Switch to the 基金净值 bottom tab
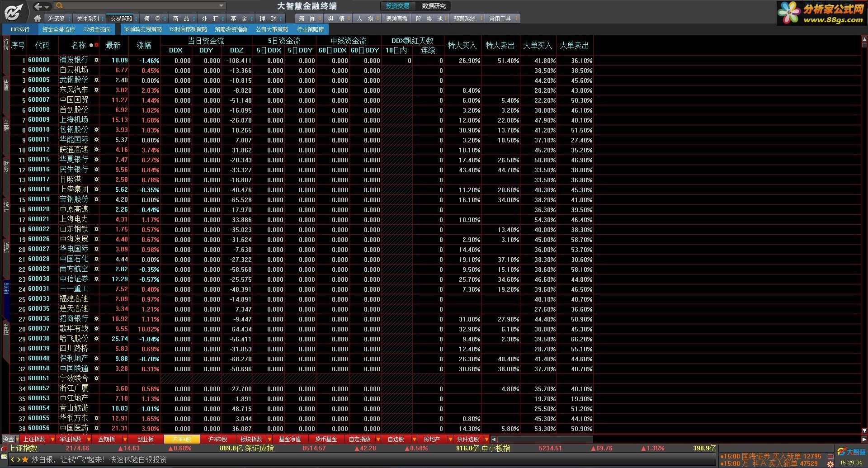Screen dimensions: 868x468 tap(290, 439)
